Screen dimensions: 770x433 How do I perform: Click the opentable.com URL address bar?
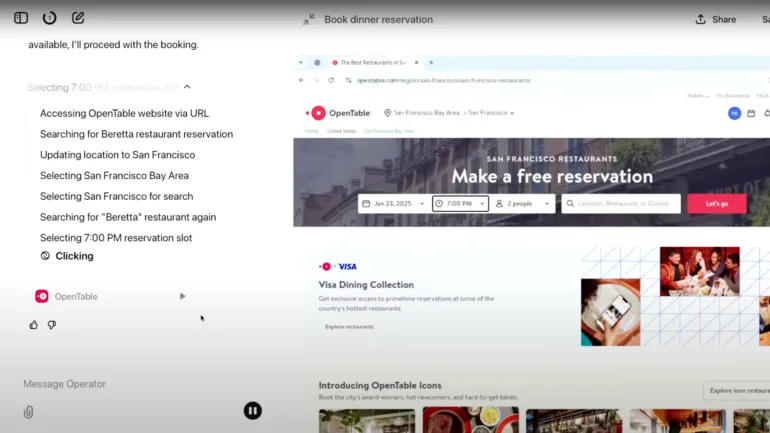coord(443,80)
